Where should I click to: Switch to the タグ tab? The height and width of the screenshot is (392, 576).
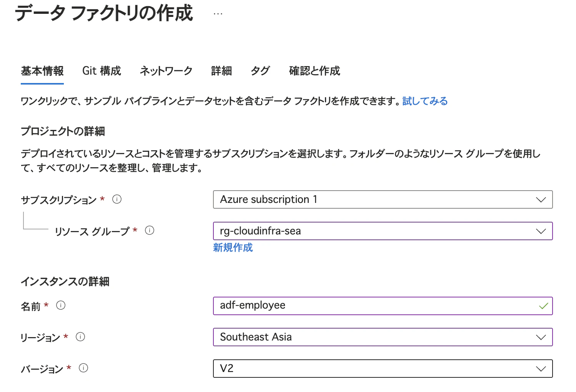point(260,71)
